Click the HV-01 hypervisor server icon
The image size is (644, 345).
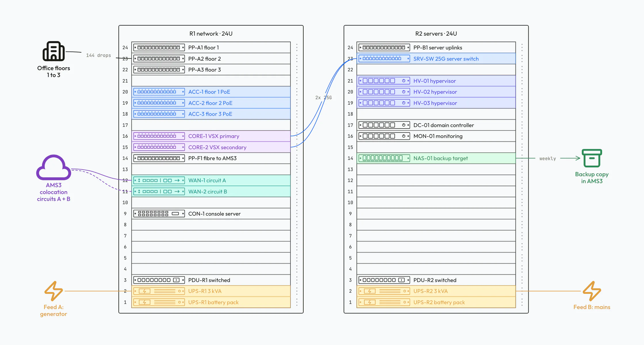point(384,81)
